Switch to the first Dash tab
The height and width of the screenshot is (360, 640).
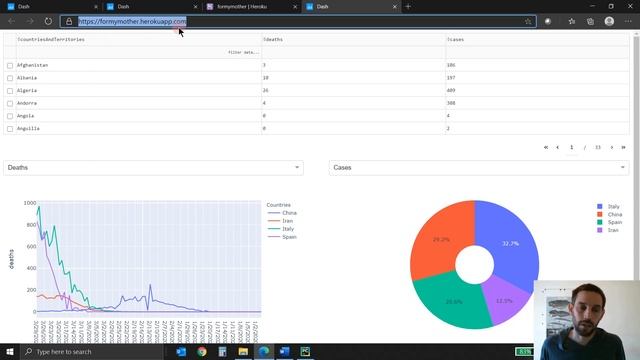pos(51,7)
